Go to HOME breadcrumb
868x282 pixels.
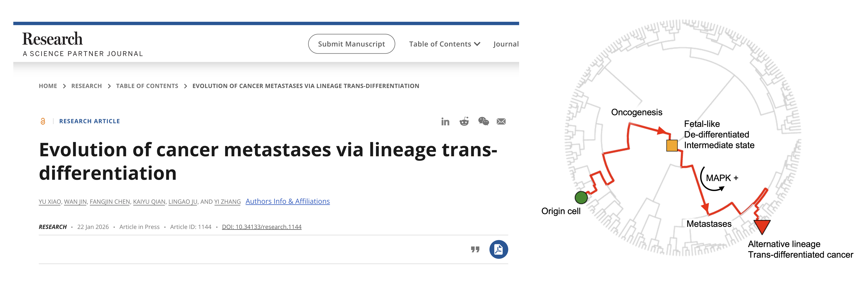click(48, 86)
